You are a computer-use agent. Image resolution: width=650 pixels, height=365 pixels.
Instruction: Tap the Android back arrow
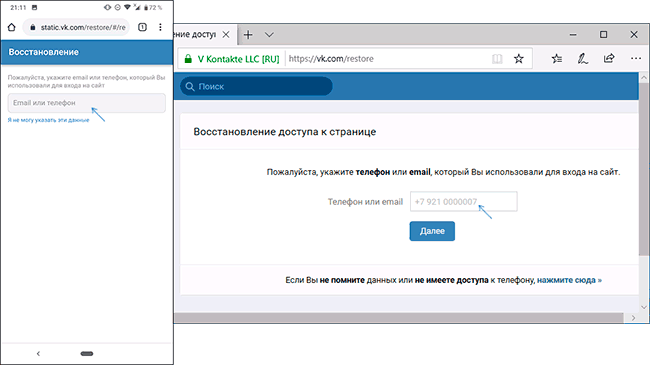[38, 353]
